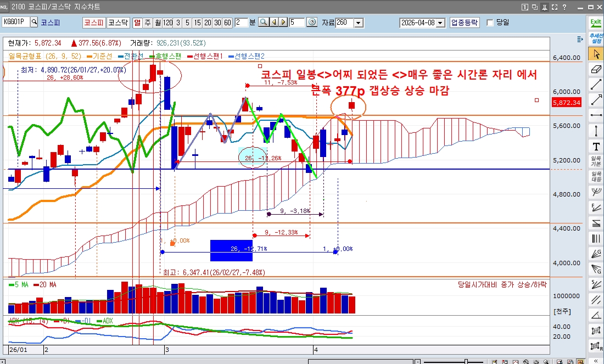Click the green Exit icon
This screenshot has width=604, height=364.
pos(596,23)
